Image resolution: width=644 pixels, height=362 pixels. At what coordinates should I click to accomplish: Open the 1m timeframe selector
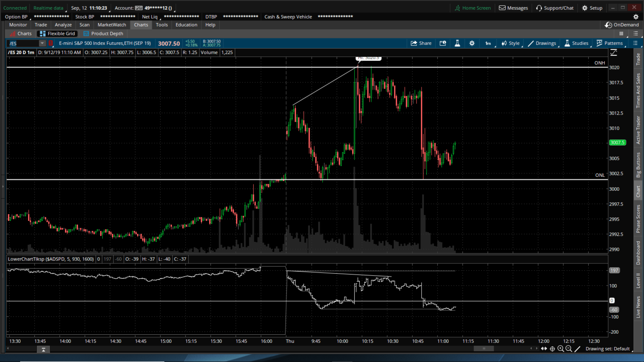(488, 43)
